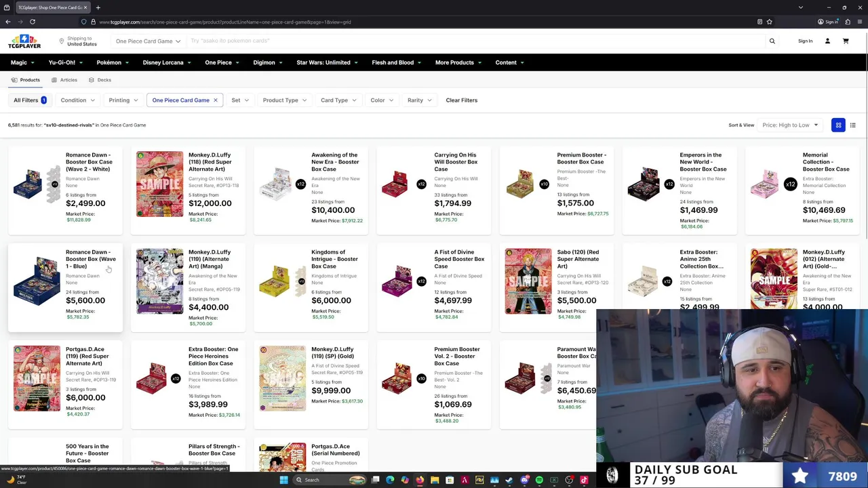The height and width of the screenshot is (488, 868).
Task: Open Steam from taskbar
Action: 509,480
